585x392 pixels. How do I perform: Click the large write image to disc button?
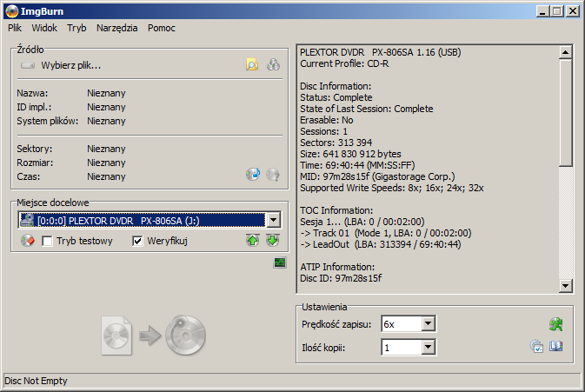(153, 336)
